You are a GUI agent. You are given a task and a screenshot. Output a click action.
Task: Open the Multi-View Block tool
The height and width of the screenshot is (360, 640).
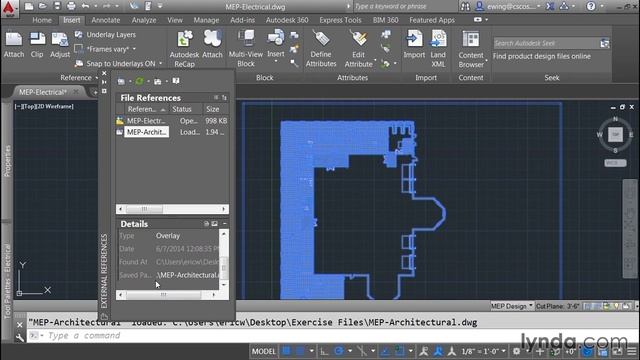point(246,48)
